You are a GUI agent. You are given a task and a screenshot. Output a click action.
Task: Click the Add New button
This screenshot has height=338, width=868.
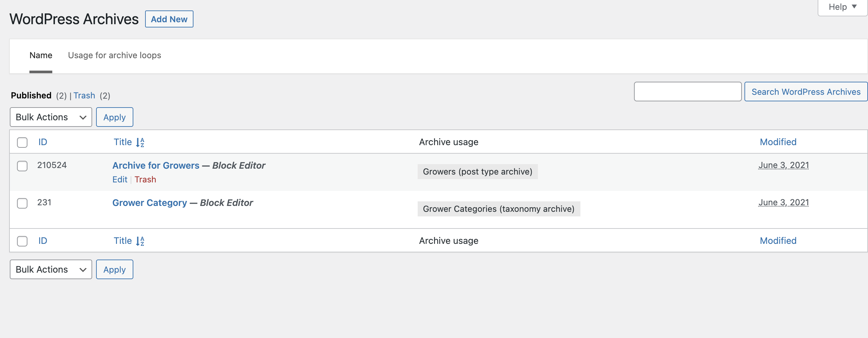point(169,19)
